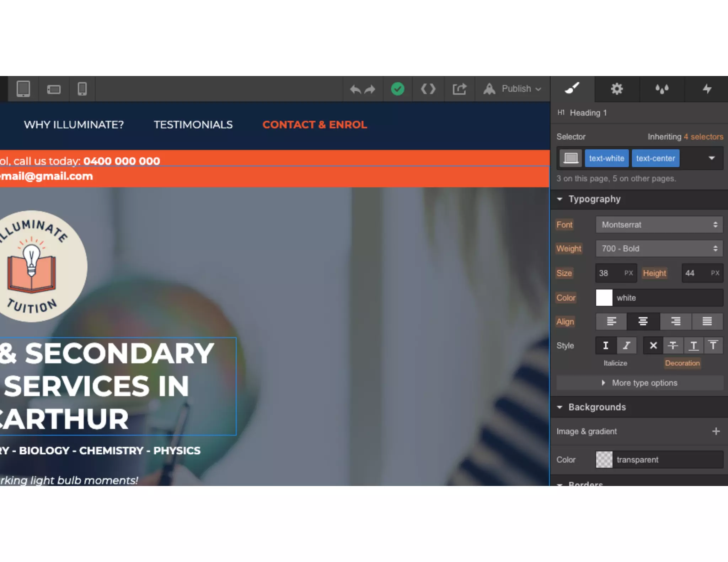Screen dimensions: 728x562
Task: Toggle italic text style
Action: point(626,345)
